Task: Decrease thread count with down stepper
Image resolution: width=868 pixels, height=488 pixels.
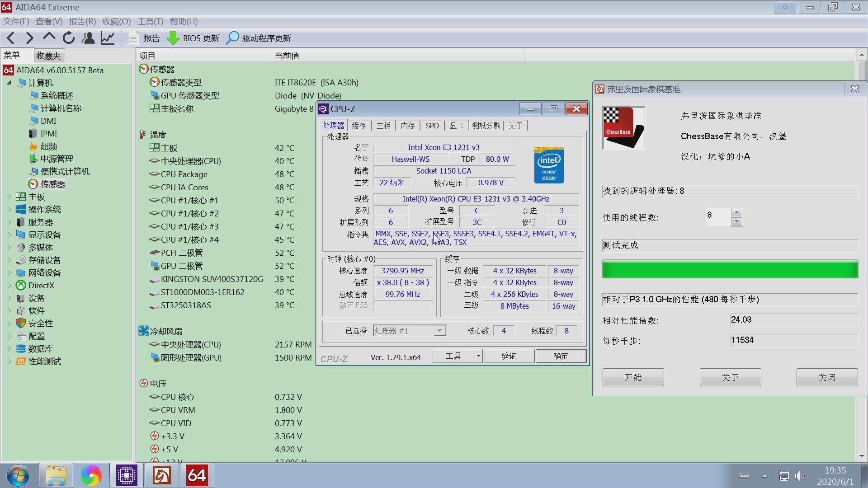Action: (737, 221)
